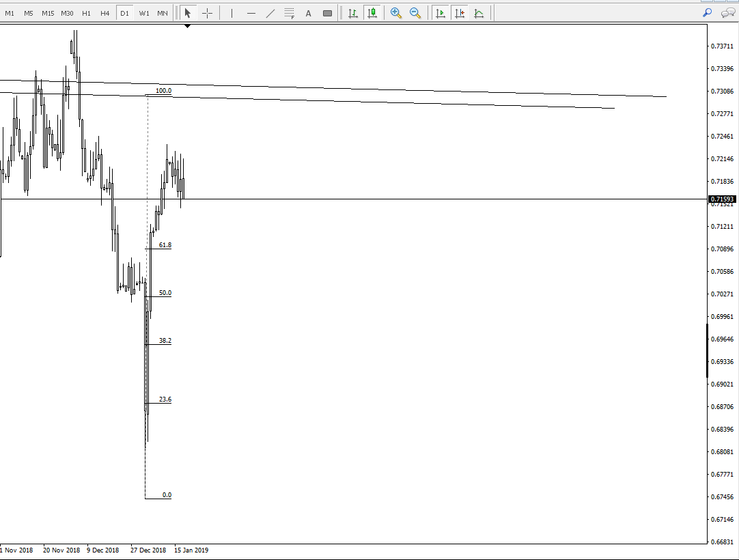Toggle chart shift from right border

click(x=460, y=13)
